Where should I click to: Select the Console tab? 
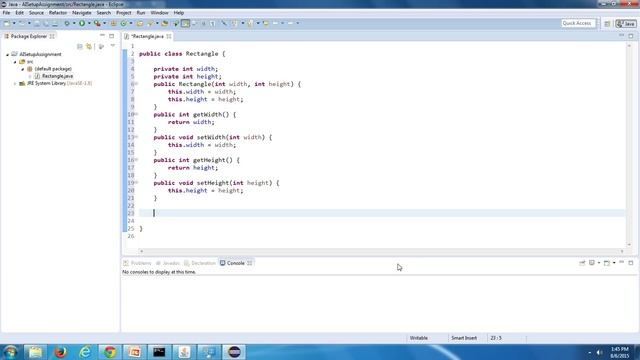[236, 263]
